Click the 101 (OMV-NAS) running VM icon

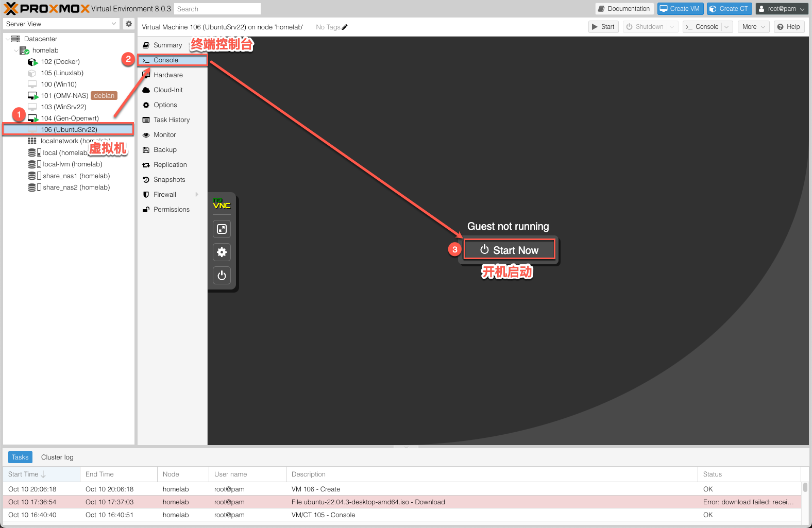(32, 96)
